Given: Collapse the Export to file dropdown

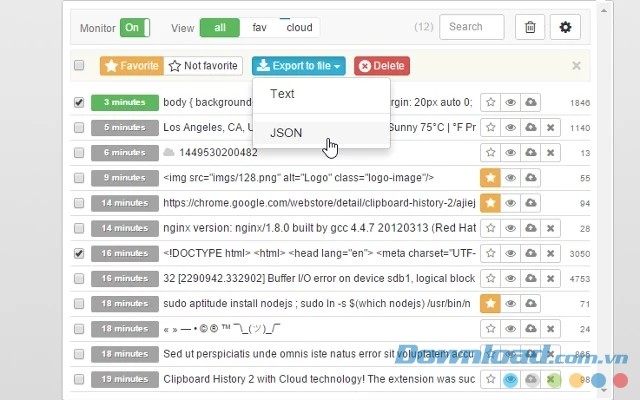Looking at the screenshot, I should (299, 66).
